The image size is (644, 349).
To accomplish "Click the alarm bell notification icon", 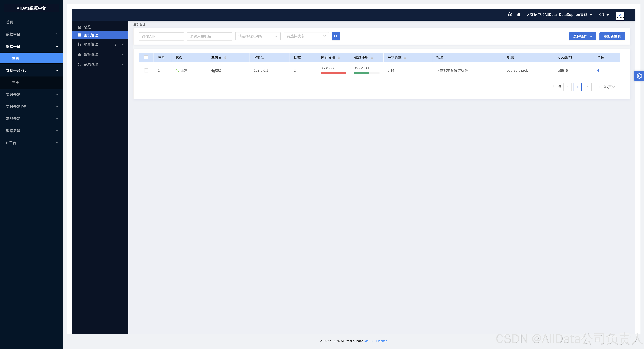I will point(519,14).
